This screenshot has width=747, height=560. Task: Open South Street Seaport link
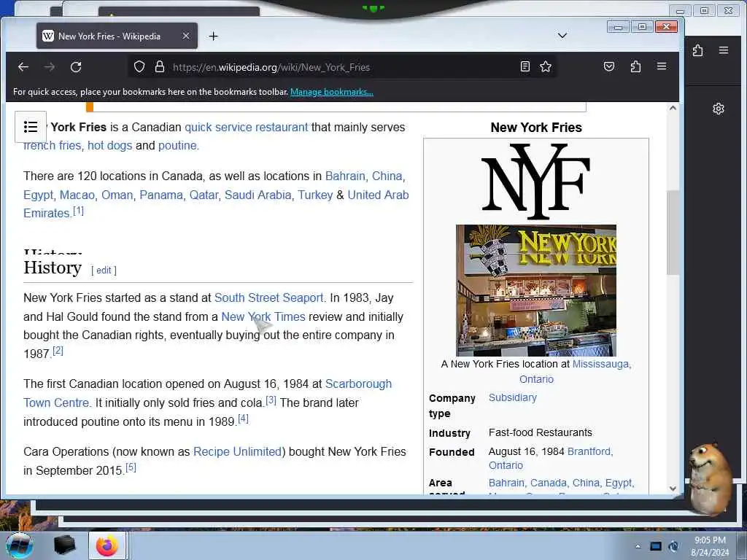(268, 298)
